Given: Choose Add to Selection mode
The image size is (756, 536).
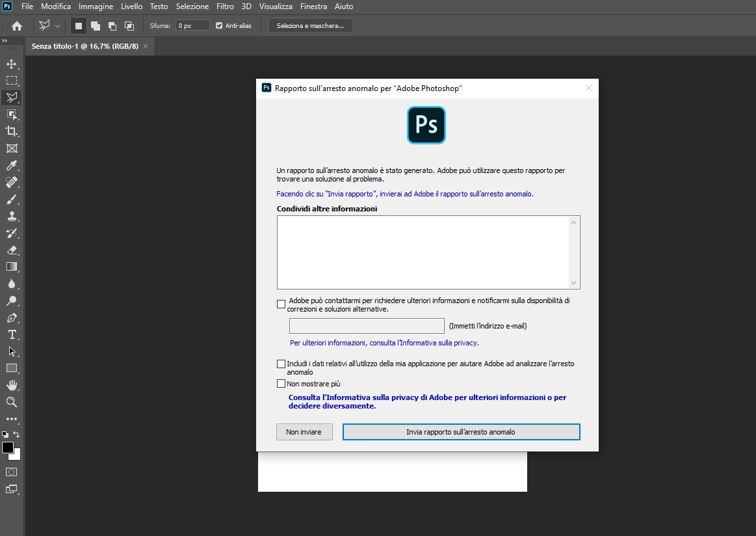Looking at the screenshot, I should coord(96,26).
